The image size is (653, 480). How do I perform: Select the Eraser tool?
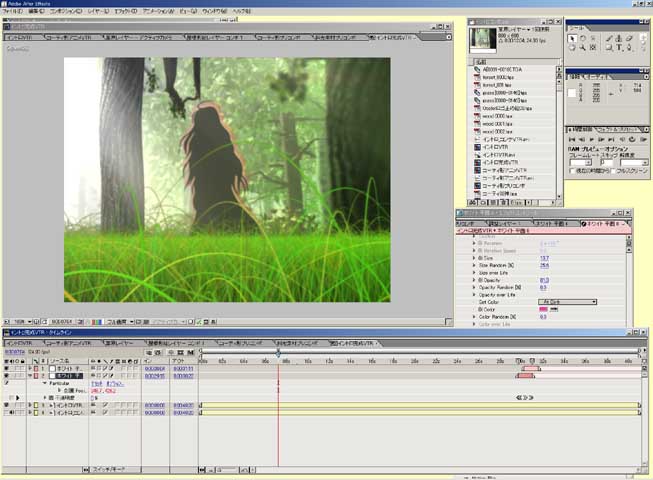[x=629, y=38]
